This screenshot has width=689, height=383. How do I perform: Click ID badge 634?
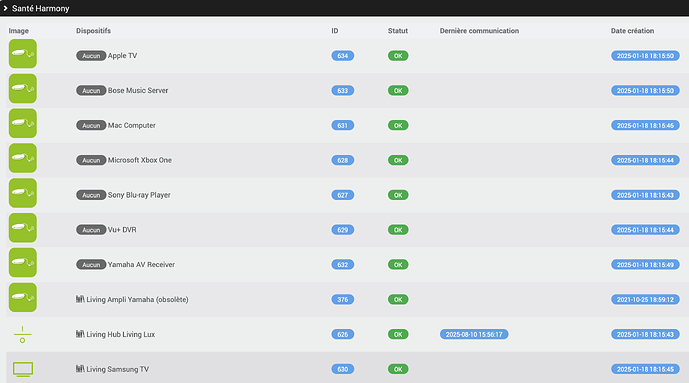(x=343, y=56)
